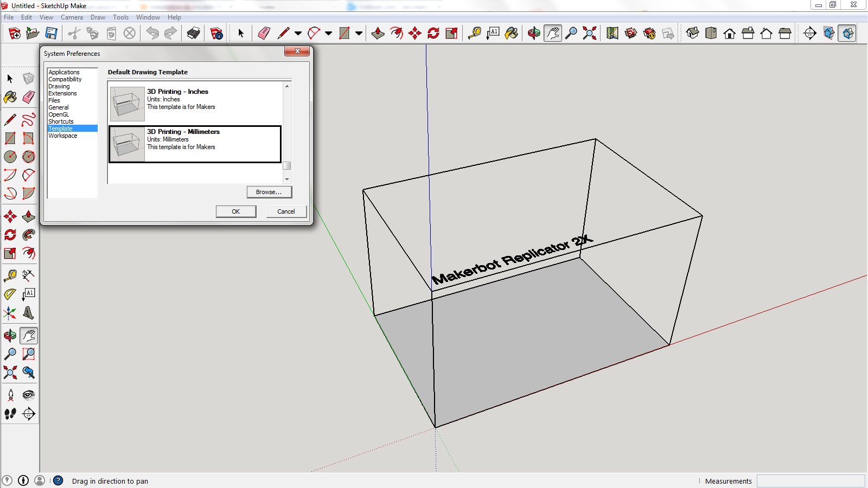Click template list scroll up arrow
This screenshot has height=488, width=868.
[287, 86]
